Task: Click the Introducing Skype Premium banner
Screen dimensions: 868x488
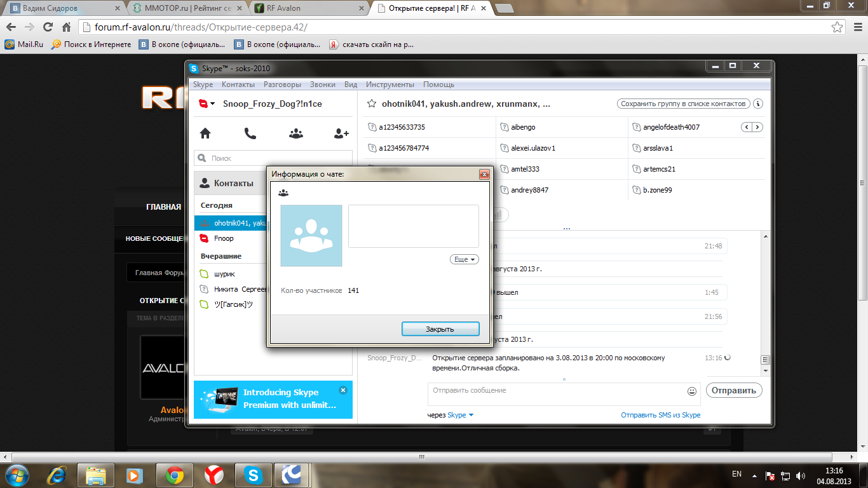Action: (x=273, y=400)
